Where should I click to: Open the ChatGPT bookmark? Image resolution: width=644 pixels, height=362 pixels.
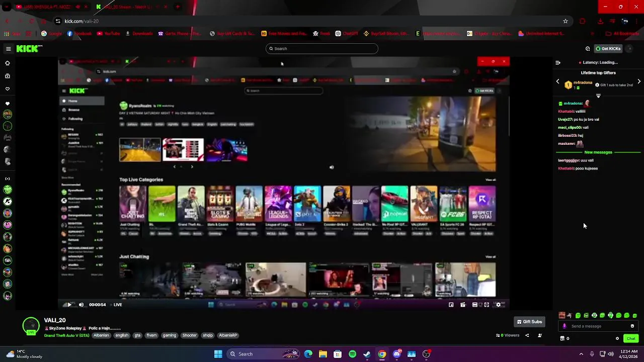(x=347, y=34)
